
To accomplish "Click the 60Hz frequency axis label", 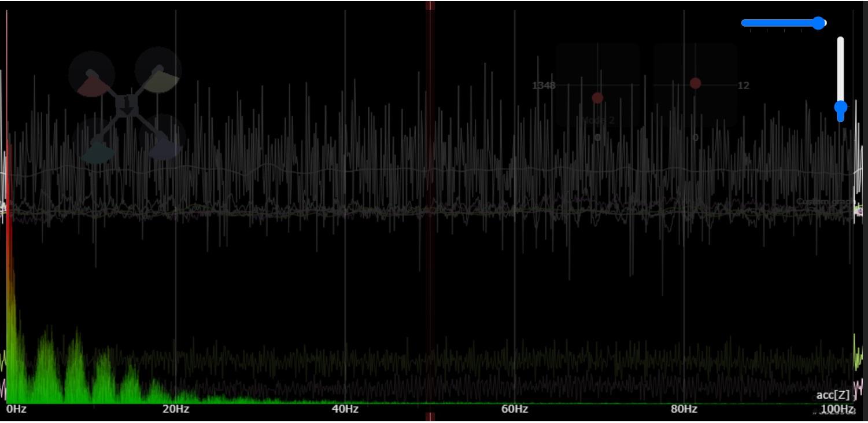I will 514,409.
